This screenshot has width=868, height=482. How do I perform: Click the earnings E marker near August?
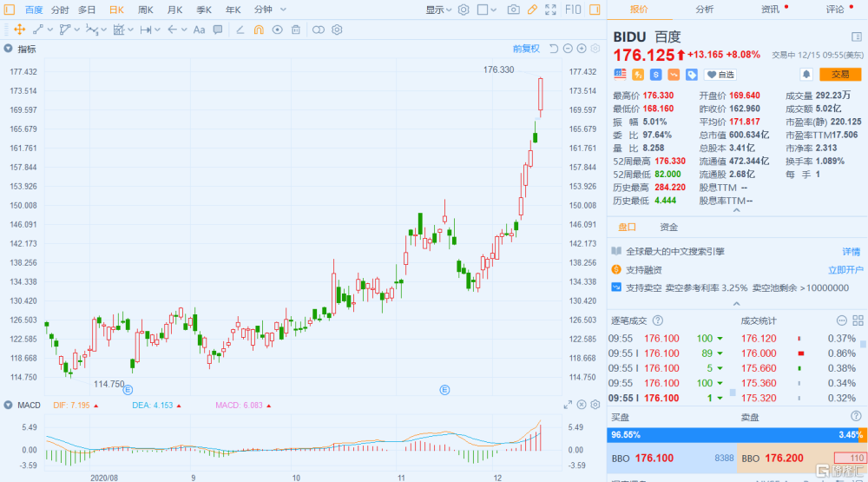click(128, 390)
